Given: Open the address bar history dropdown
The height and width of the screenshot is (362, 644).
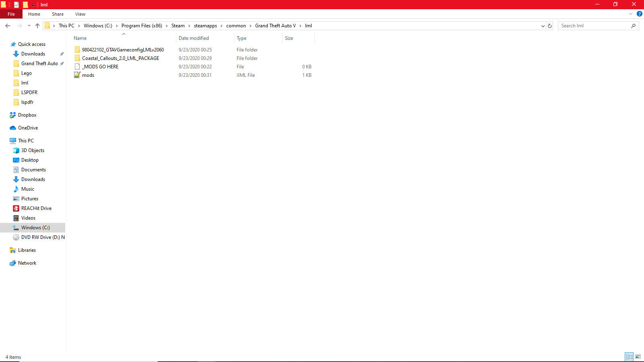Looking at the screenshot, I should [543, 26].
